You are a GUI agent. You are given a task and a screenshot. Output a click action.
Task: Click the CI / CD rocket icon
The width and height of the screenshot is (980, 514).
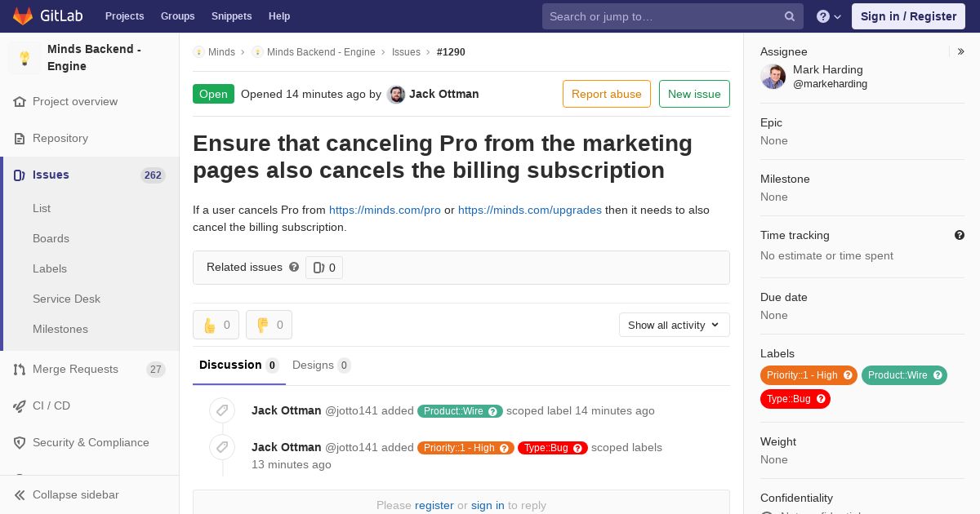20,406
